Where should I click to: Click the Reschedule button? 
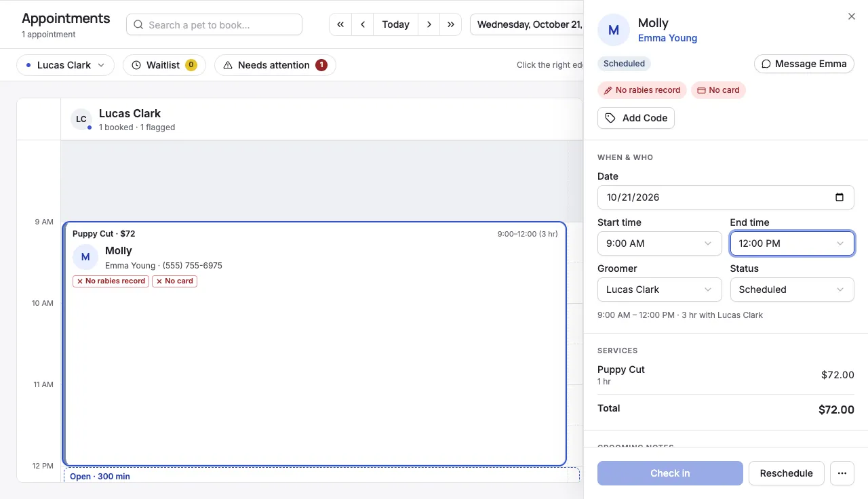tap(787, 473)
